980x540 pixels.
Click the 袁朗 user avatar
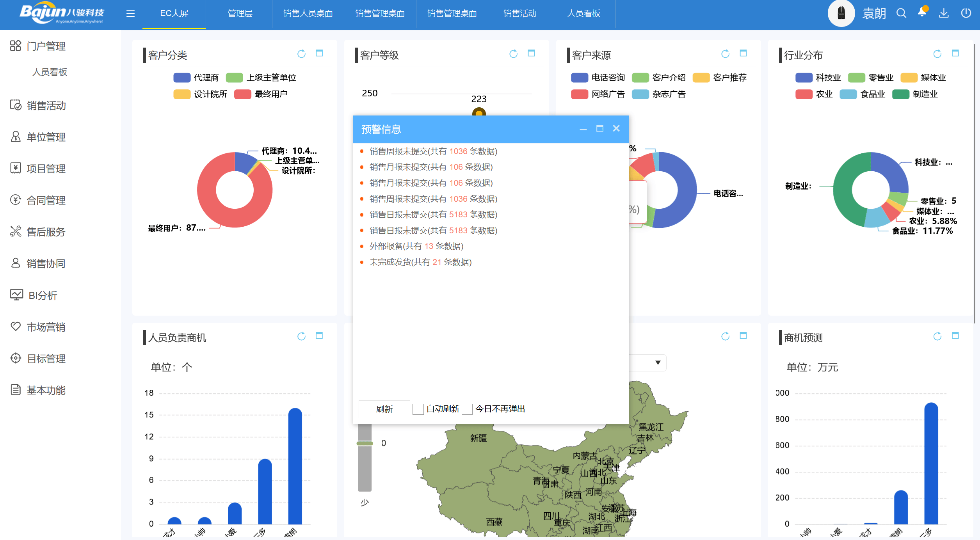point(841,13)
